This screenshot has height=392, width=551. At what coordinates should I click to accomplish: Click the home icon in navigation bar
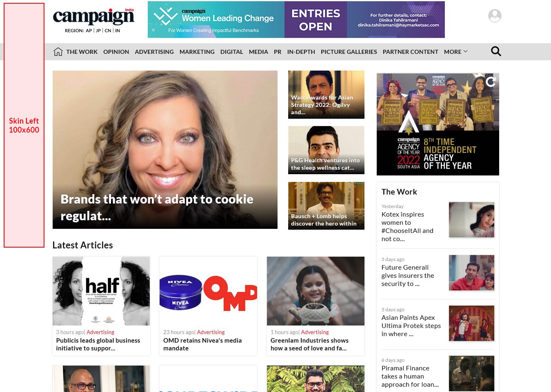coord(58,52)
